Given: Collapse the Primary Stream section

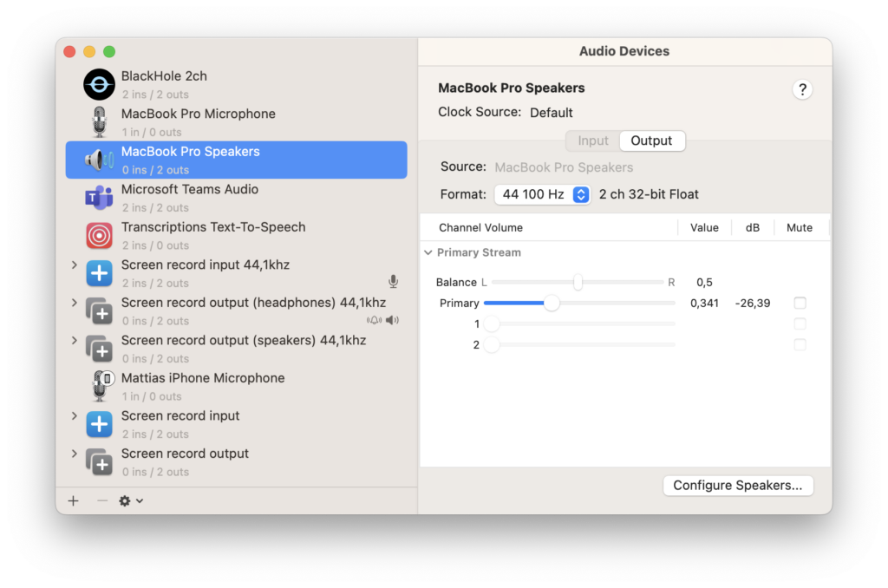Looking at the screenshot, I should click(428, 252).
